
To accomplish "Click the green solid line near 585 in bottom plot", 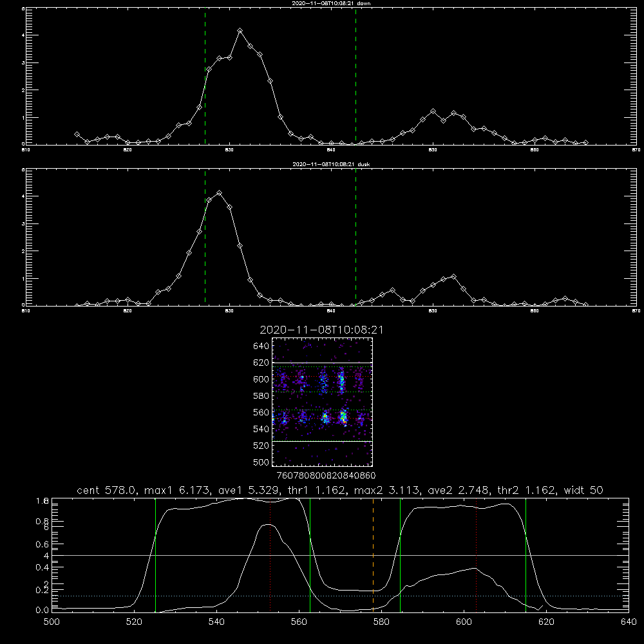I will pyautogui.click(x=400, y=554).
